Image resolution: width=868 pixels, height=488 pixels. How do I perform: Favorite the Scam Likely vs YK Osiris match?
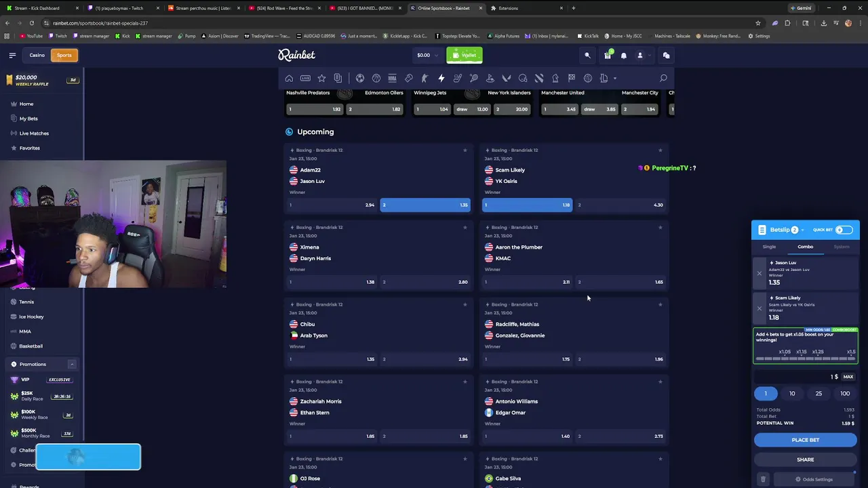[x=660, y=150]
